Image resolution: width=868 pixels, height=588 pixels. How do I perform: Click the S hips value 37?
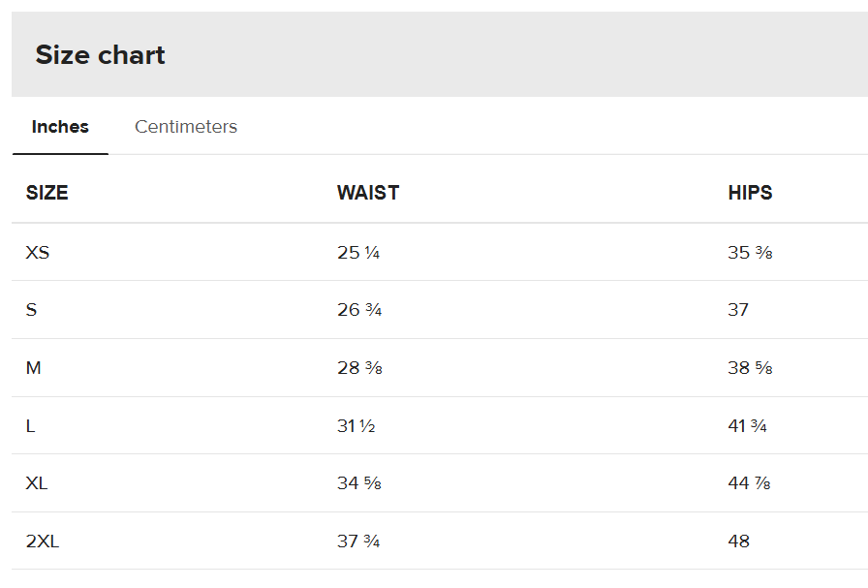[x=738, y=310]
